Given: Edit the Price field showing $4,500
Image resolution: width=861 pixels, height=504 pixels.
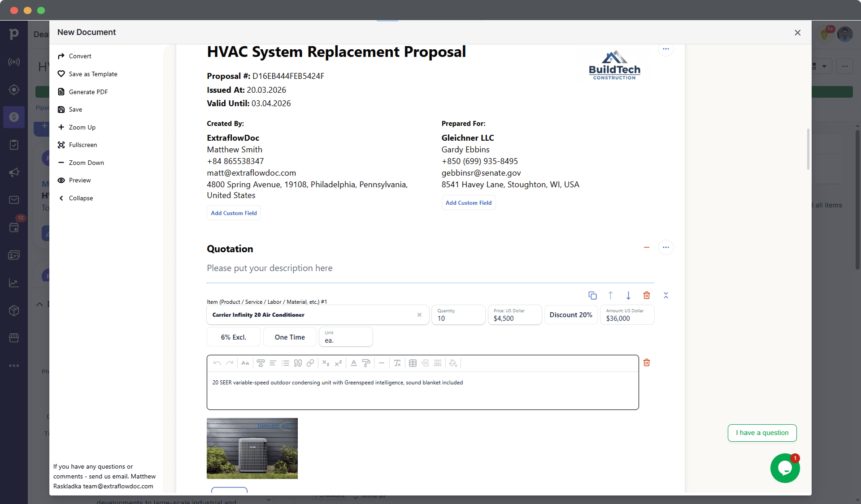Looking at the screenshot, I should [515, 315].
